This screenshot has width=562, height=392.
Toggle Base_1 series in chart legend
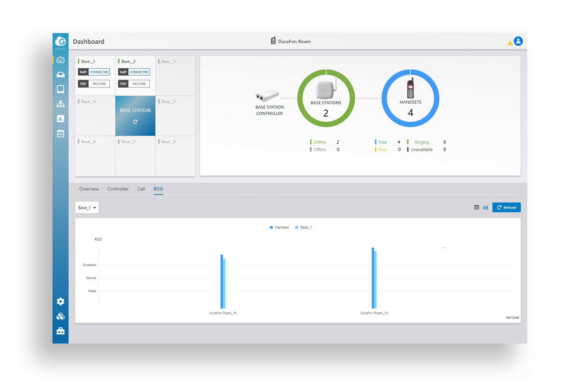303,227
